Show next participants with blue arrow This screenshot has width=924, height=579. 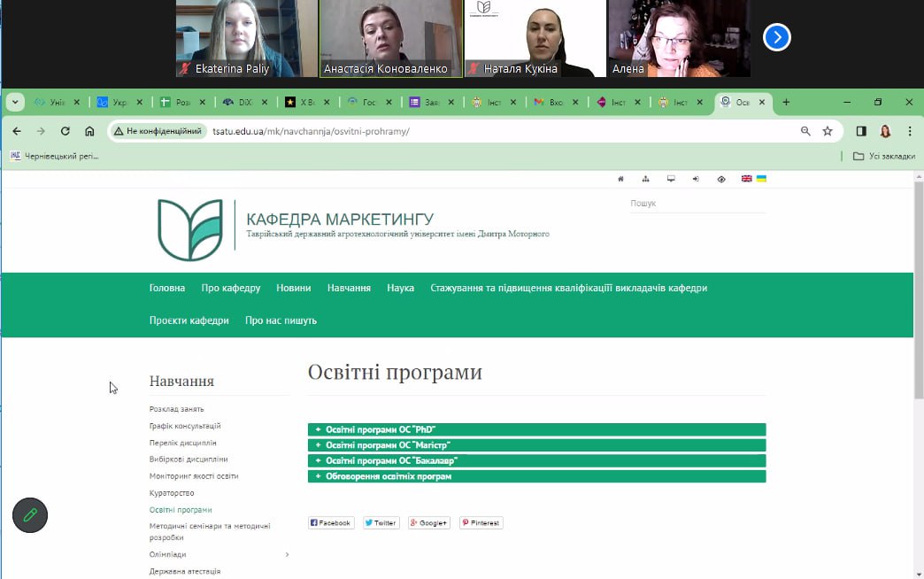click(777, 37)
